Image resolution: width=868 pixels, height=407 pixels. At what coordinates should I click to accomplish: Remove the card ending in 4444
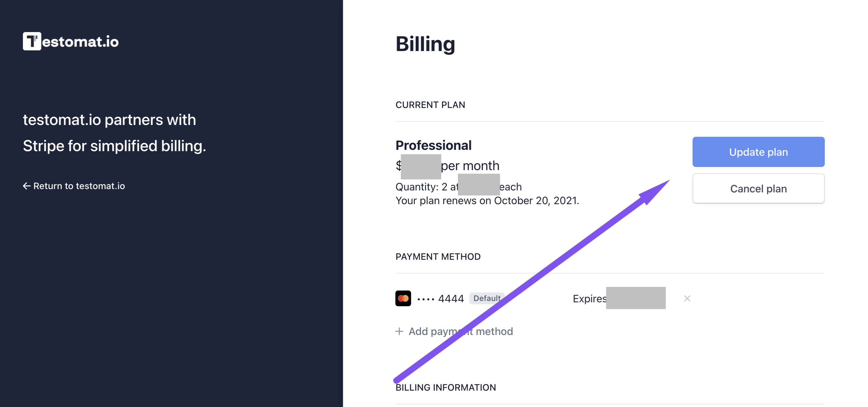tap(687, 298)
